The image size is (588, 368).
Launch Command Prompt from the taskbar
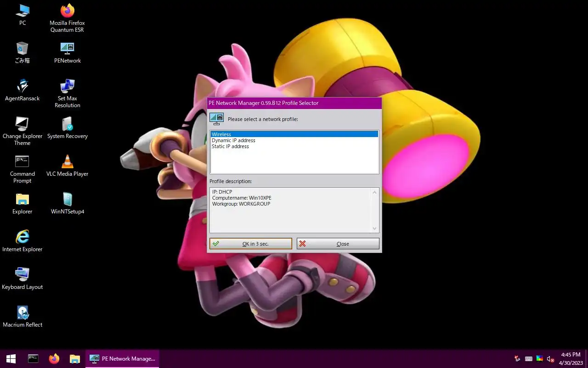pos(33,358)
